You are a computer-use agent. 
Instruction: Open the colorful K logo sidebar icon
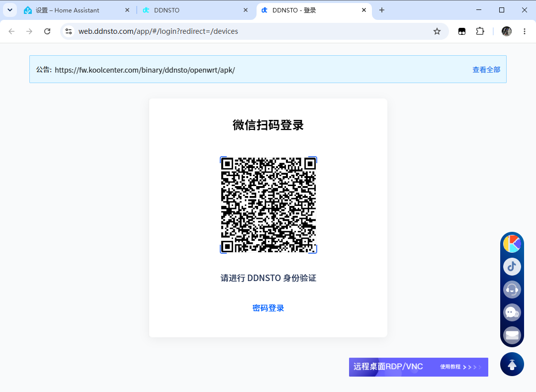click(512, 244)
